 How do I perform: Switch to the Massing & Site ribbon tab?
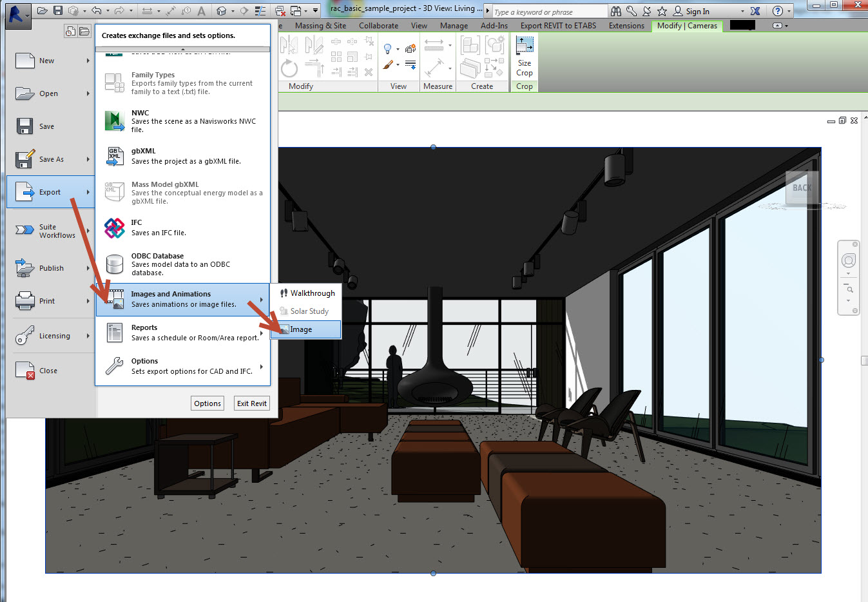point(320,26)
